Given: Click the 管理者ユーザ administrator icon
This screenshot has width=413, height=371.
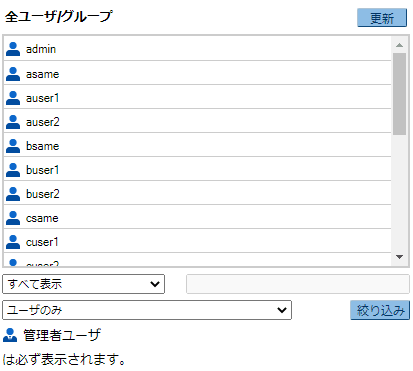Looking at the screenshot, I should 10,335.
